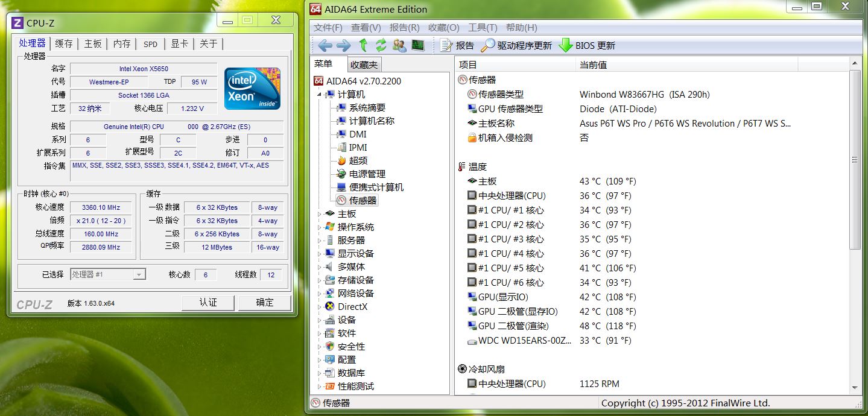Collapse the 计算机 tree node
This screenshot has height=416, width=868.
tap(320, 95)
